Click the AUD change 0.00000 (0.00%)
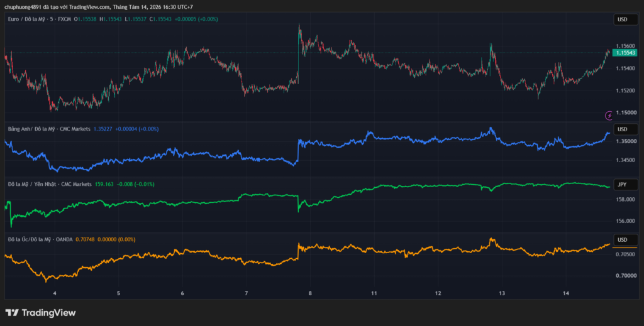Screen dimensions: 644x326 click(x=116, y=239)
